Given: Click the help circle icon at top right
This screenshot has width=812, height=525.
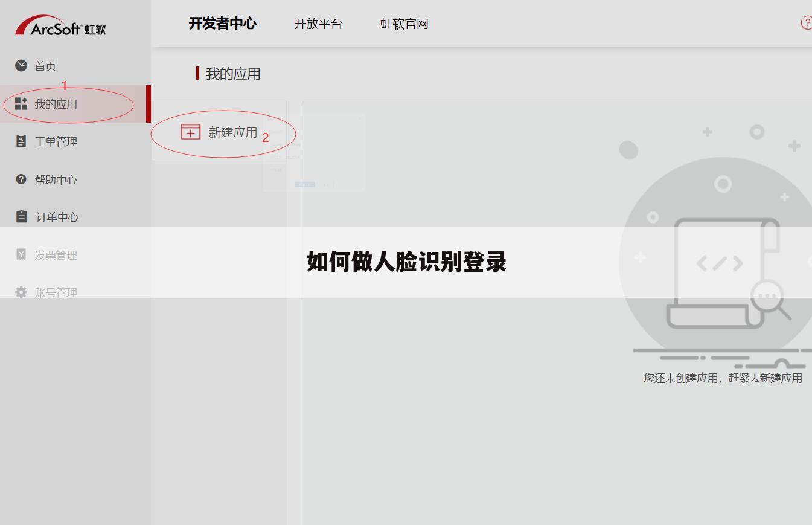Looking at the screenshot, I should (807, 23).
